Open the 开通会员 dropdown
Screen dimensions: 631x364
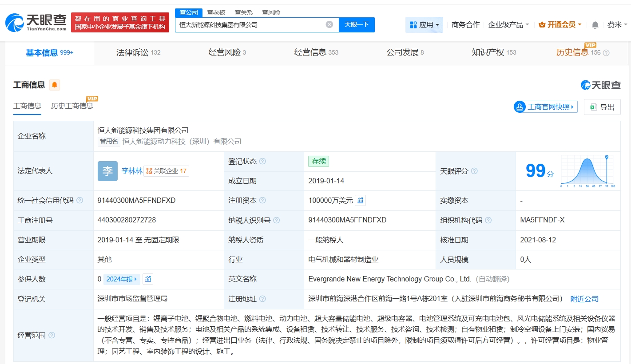(560, 25)
